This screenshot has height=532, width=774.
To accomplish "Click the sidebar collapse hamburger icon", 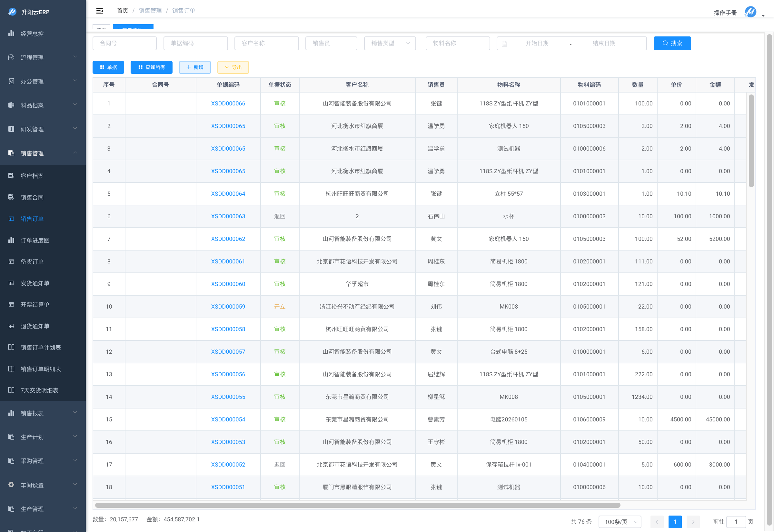I will coord(99,11).
